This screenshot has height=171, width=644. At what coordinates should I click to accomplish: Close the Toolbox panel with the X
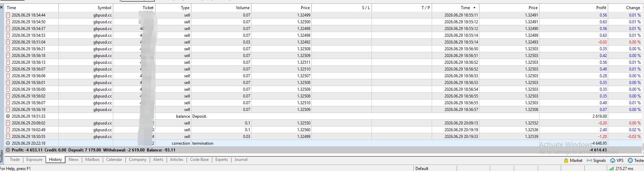click(x=2, y=7)
